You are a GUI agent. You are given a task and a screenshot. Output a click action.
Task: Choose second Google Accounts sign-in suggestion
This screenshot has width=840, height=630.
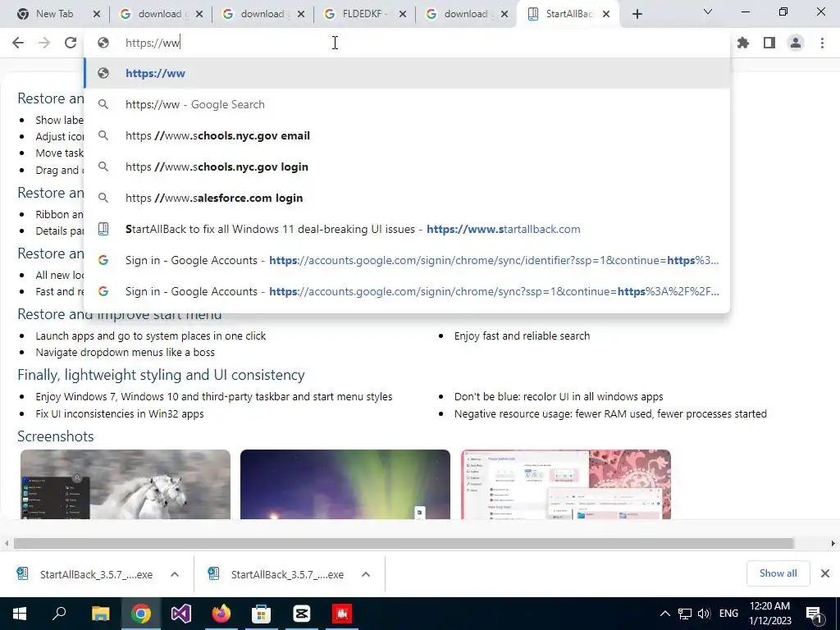click(407, 291)
